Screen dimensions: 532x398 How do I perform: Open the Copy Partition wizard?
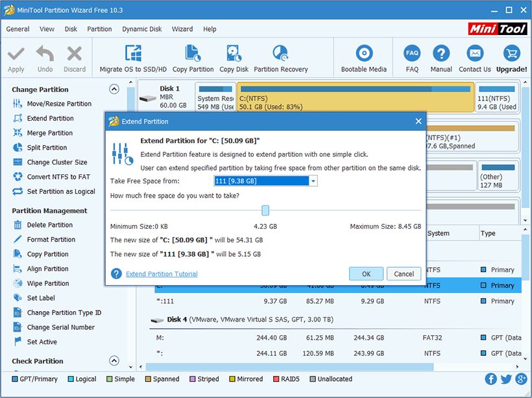[x=193, y=59]
